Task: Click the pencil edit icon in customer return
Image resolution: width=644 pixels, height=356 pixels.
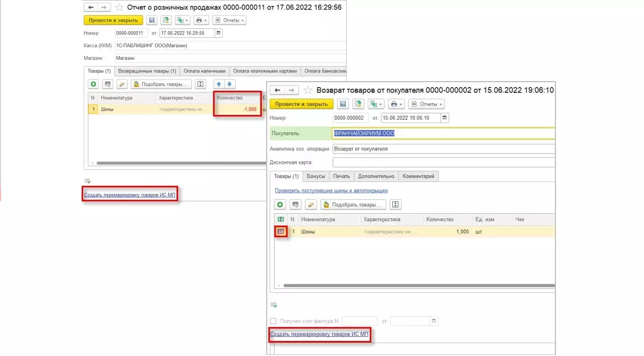Action: click(x=311, y=205)
